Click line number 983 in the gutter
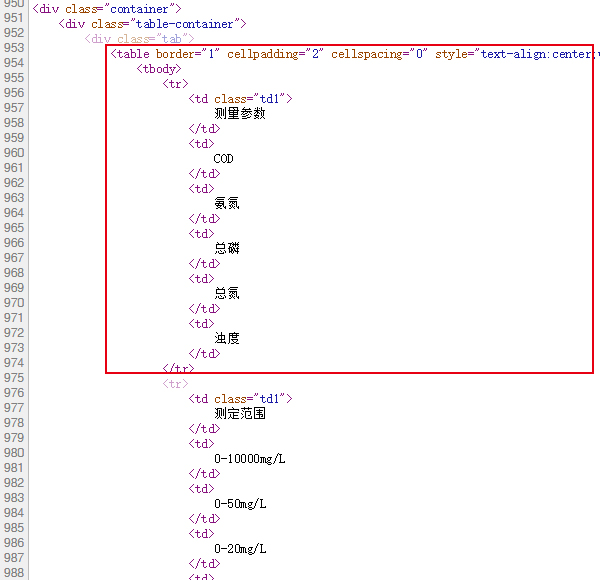Screen dimensions: 600x580 (x=14, y=498)
